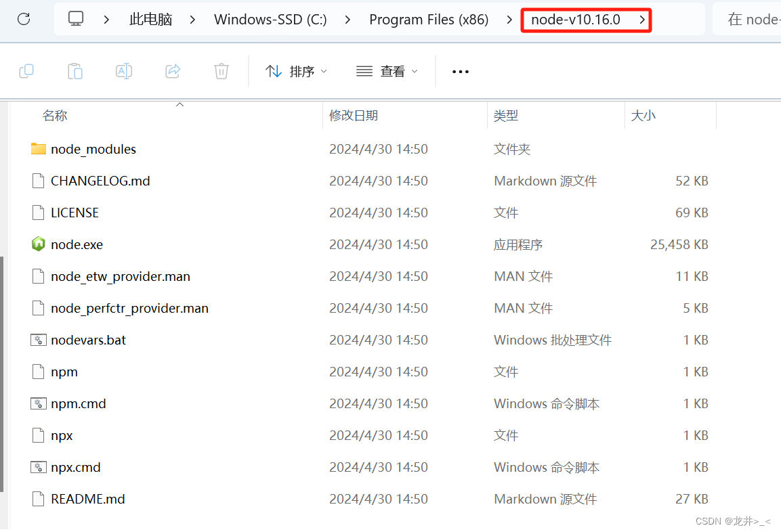This screenshot has width=781, height=532.
Task: Sort by the 名称 column header
Action: click(x=55, y=116)
